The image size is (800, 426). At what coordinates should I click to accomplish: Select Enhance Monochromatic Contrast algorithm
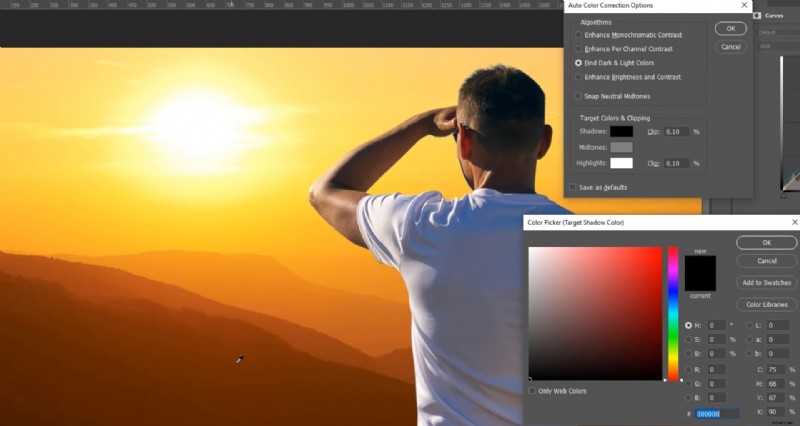tap(578, 35)
